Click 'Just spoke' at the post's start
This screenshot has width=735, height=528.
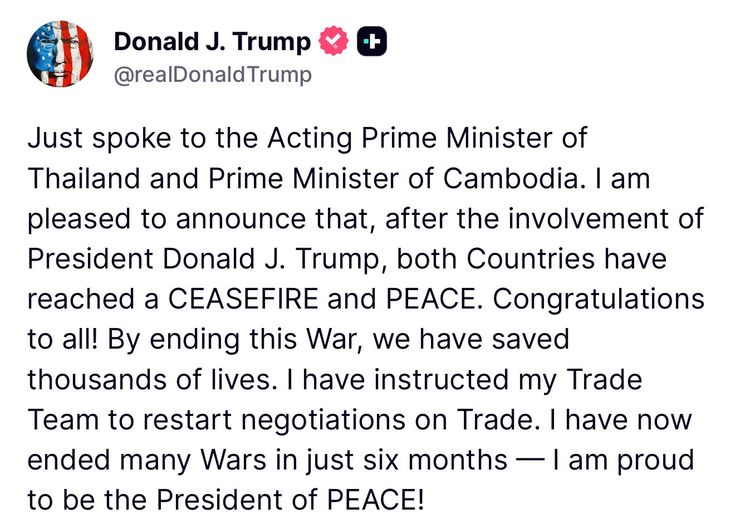coord(99,139)
